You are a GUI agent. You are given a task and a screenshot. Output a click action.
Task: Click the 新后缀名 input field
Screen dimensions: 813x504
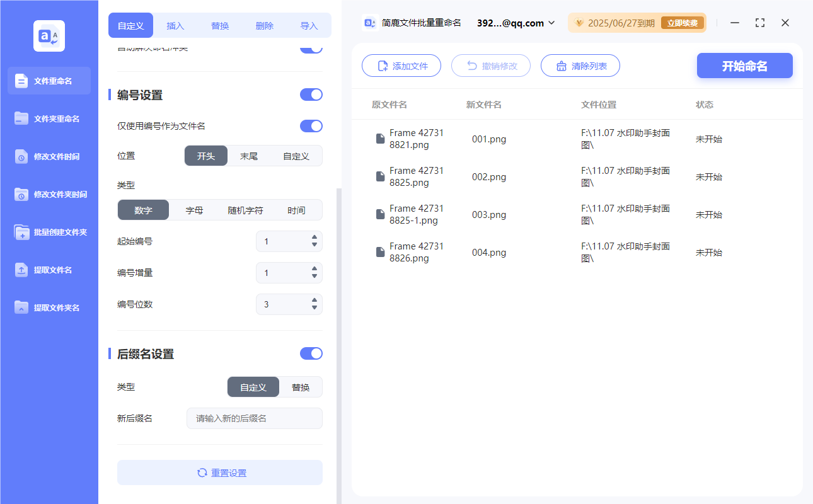point(254,418)
